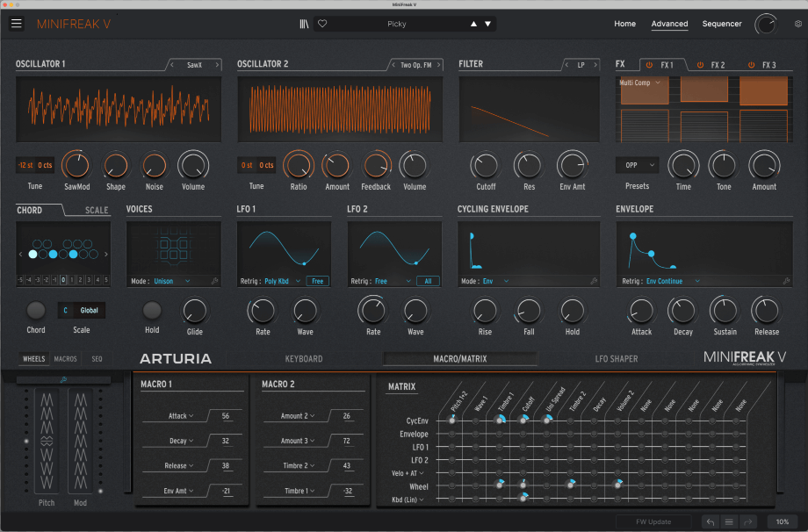Open settings gear in top right
This screenshot has height=532, width=808.
click(797, 24)
